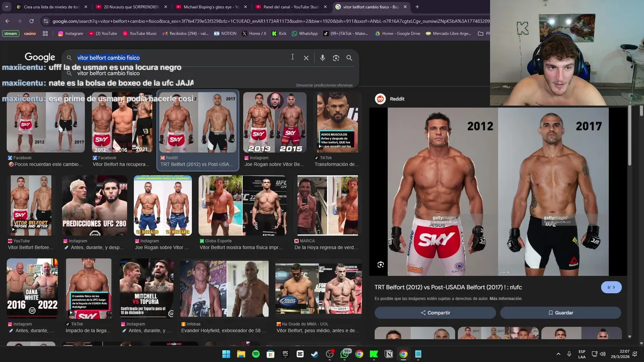Open WhatsApp bookmark
The image size is (644, 362).
pos(305,34)
